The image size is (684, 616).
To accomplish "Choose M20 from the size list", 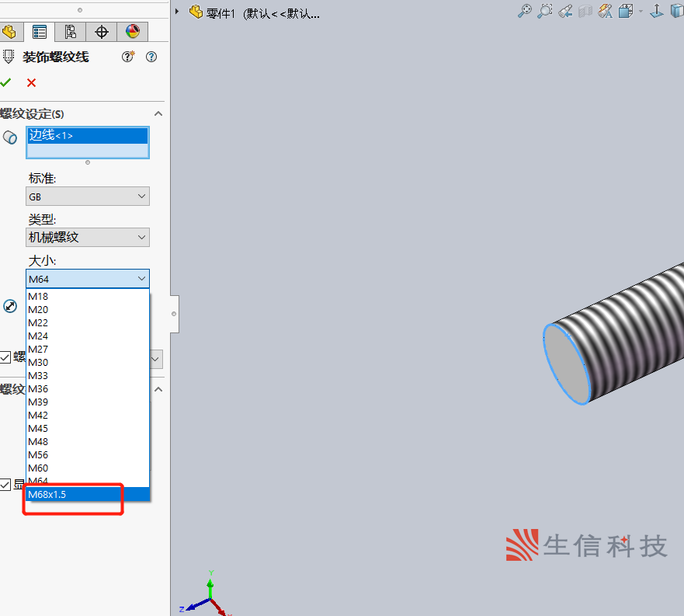I will (88, 309).
